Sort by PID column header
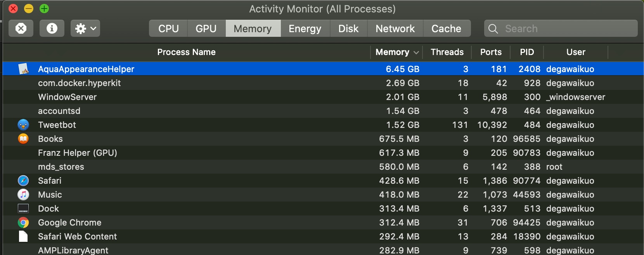The image size is (644, 255). pyautogui.click(x=527, y=52)
